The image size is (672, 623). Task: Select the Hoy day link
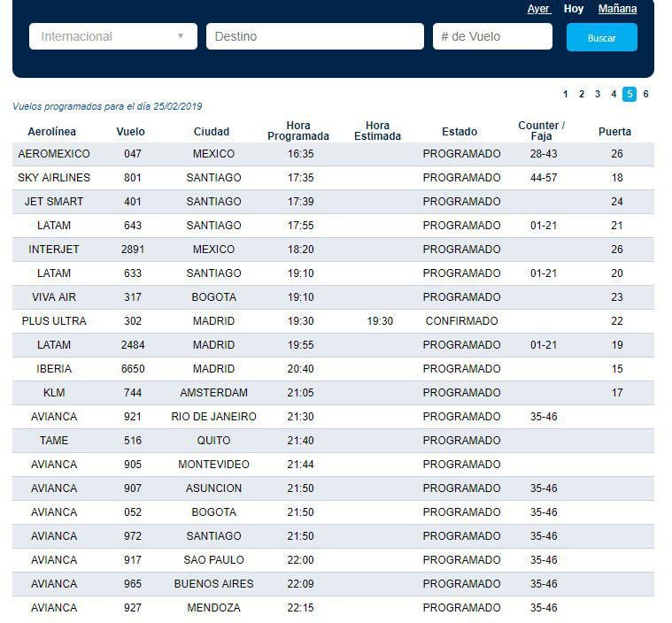[574, 9]
